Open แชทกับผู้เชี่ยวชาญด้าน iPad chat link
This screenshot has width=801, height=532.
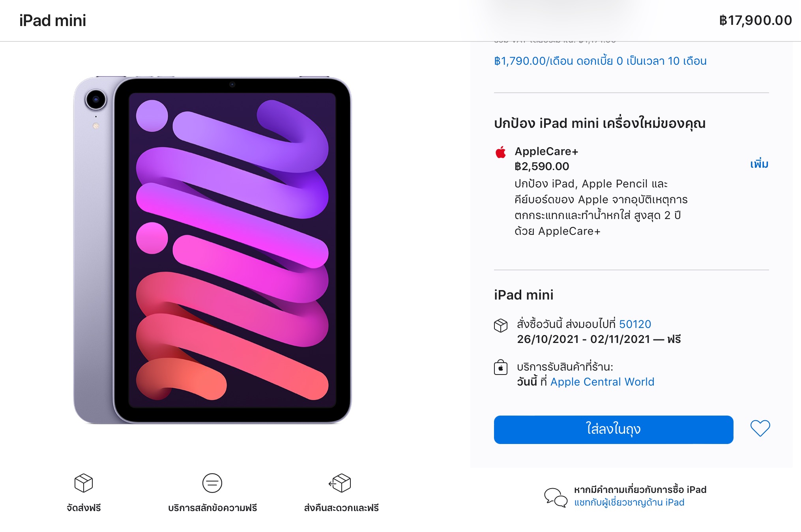click(629, 502)
